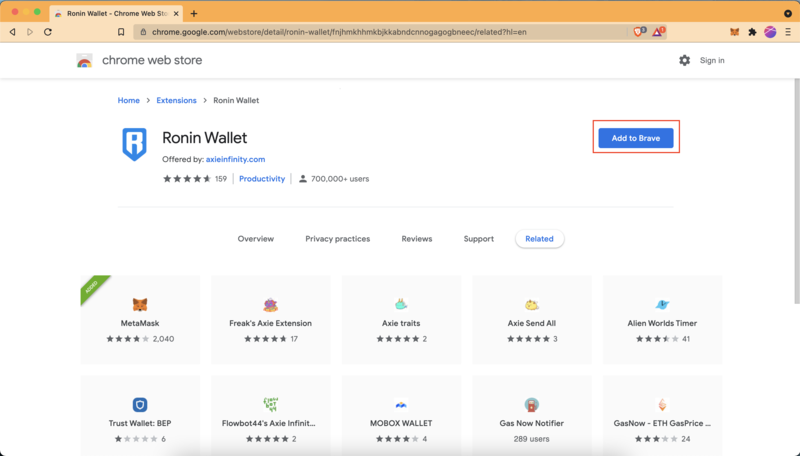
Task: Switch to Privacy practices tab
Action: [337, 239]
